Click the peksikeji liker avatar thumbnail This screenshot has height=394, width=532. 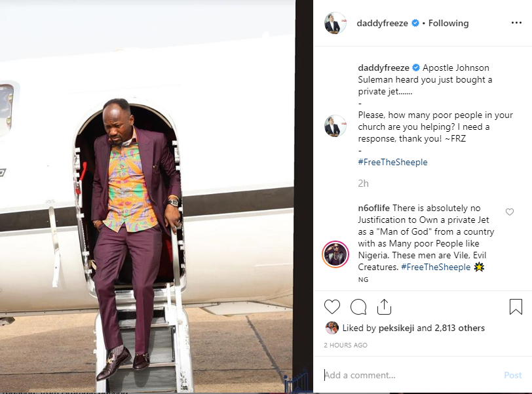(332, 328)
